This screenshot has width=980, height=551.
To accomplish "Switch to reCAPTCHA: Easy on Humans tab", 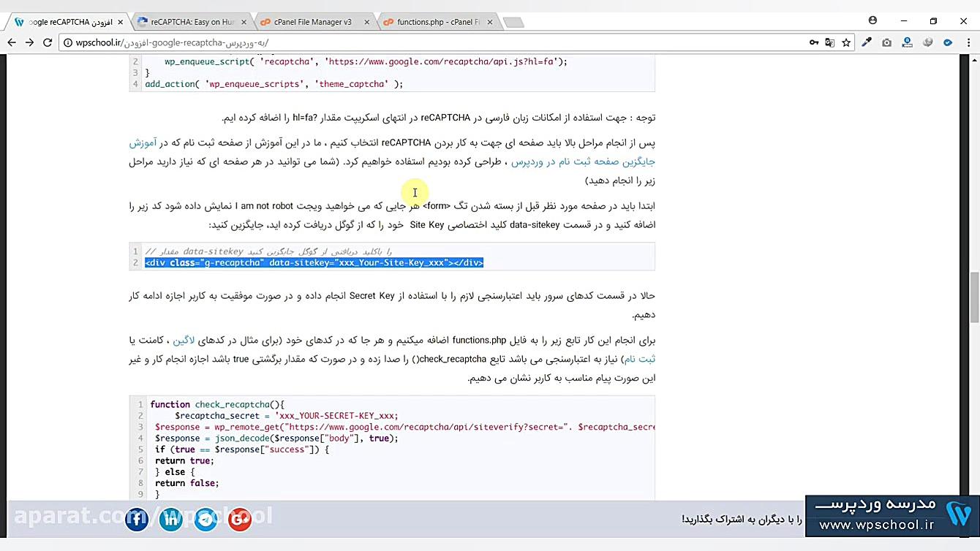I will pos(192,22).
